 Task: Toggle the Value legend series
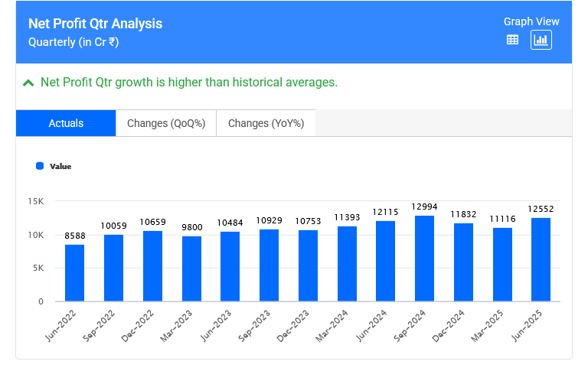click(60, 166)
